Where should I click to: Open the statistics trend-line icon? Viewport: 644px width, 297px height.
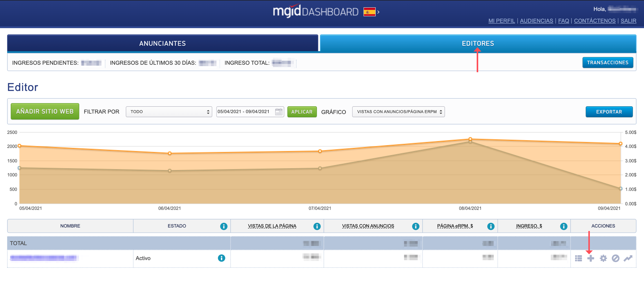point(628,258)
